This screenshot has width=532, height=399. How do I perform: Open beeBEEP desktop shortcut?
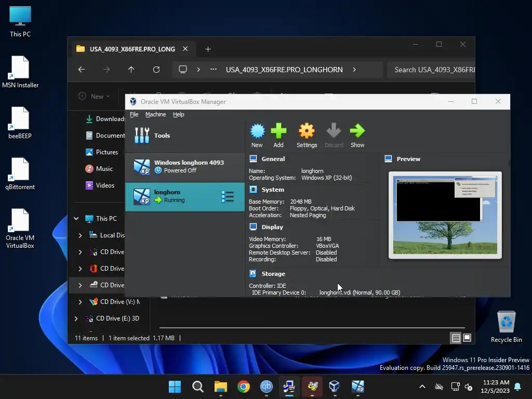[x=20, y=123]
